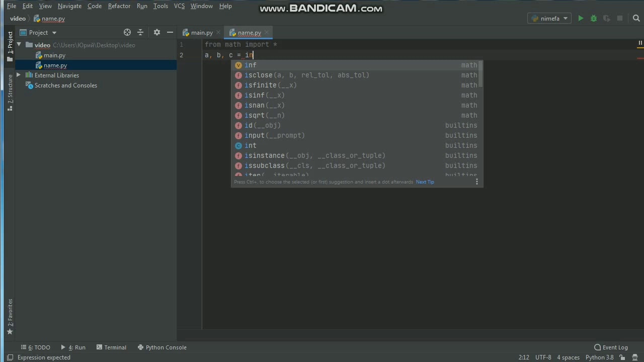Viewport: 644px width, 362px height.
Task: Click the Stop square icon in toolbar
Action: [620, 19]
